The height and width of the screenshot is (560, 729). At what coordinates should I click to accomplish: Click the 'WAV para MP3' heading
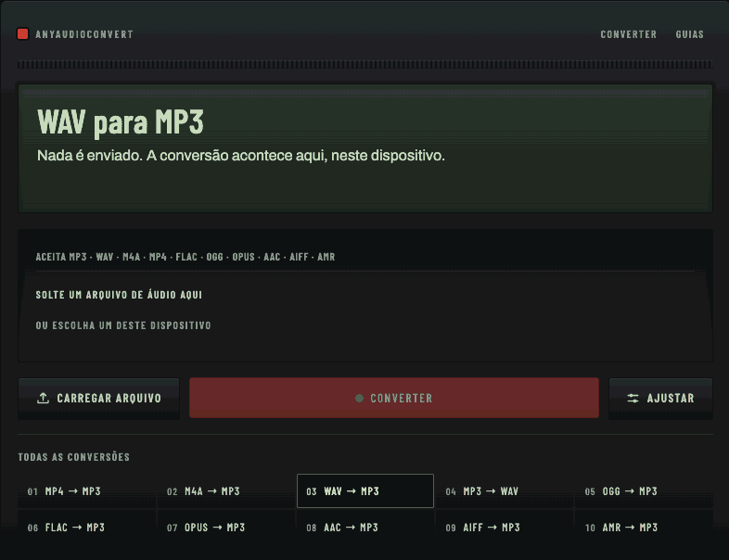tap(121, 122)
